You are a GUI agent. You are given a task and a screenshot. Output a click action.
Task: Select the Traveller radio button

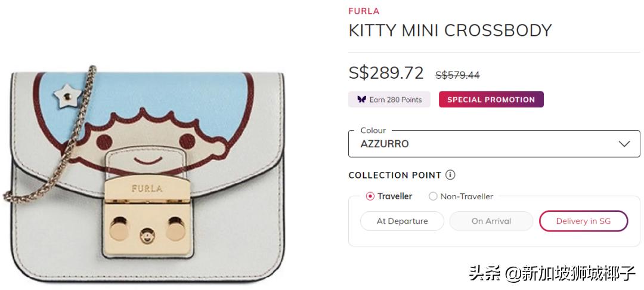point(370,196)
